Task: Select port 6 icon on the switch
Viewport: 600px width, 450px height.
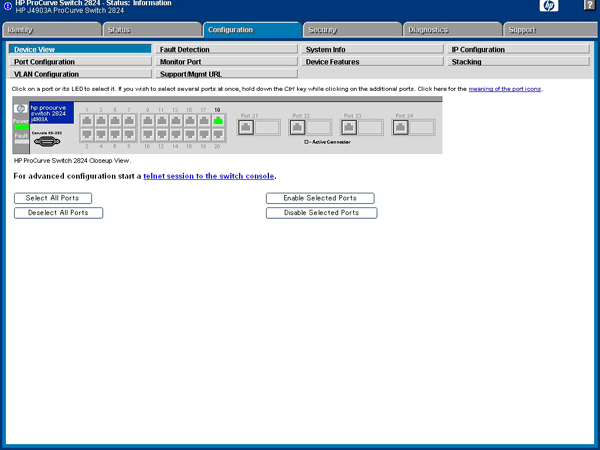Action: click(115, 135)
